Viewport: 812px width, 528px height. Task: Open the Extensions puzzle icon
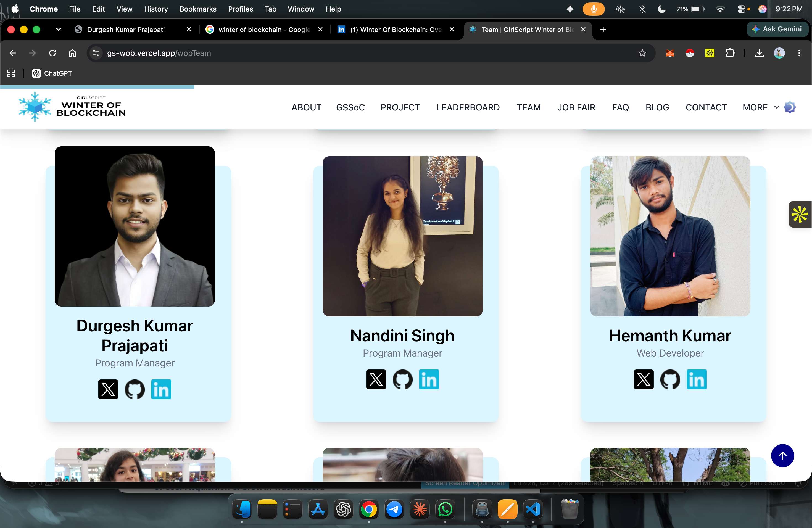click(x=730, y=53)
